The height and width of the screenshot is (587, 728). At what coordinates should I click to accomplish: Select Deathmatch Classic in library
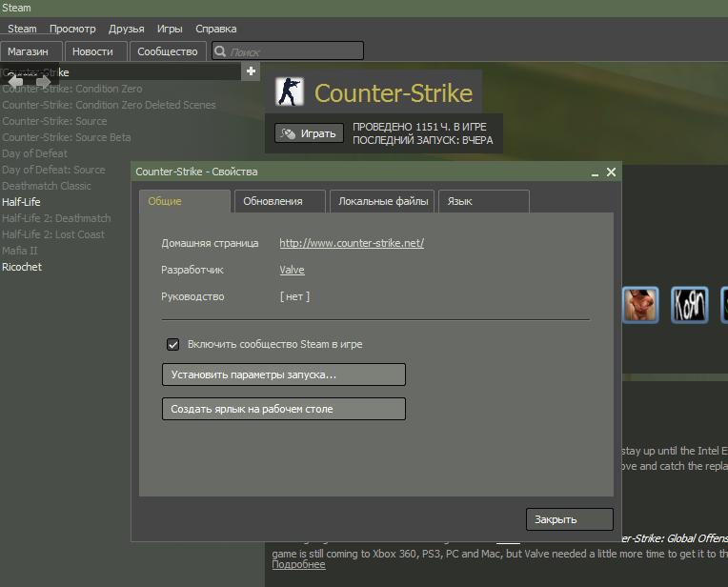point(47,186)
